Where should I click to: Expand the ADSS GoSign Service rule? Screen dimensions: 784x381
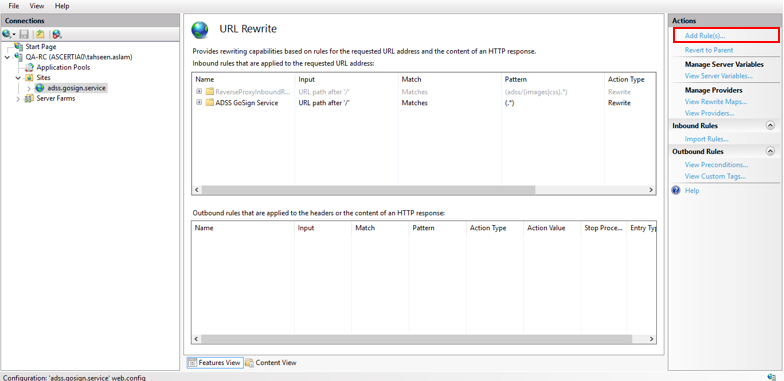pos(199,102)
